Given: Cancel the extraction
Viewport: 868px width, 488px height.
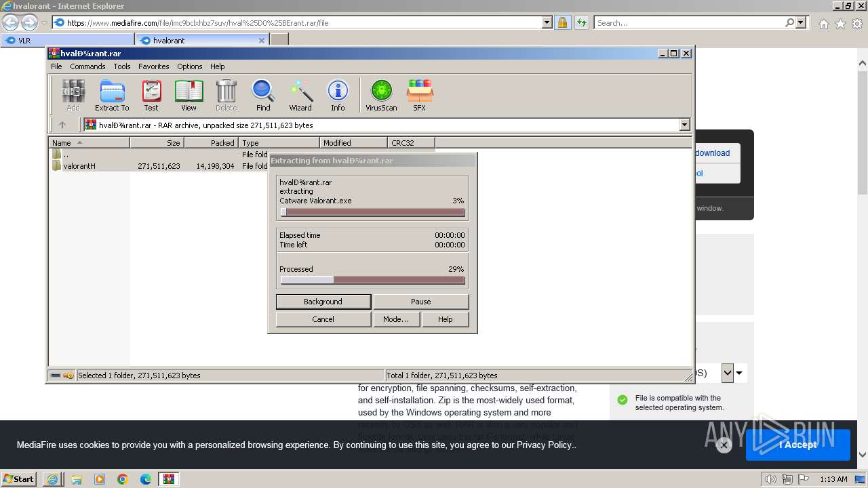Looking at the screenshot, I should (323, 319).
